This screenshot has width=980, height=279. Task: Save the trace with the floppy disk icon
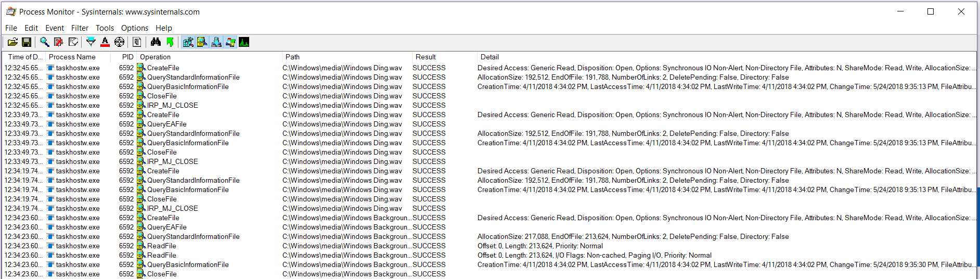point(27,42)
